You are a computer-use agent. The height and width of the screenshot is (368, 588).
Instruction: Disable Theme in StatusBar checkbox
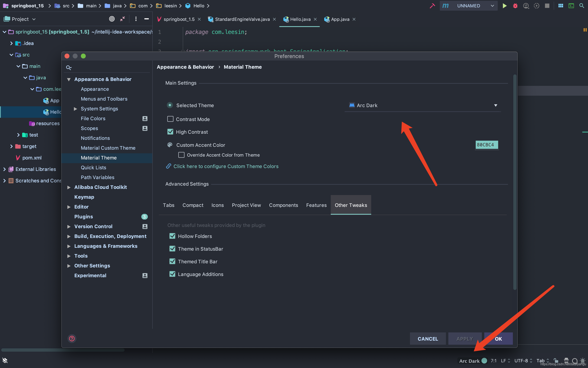[172, 248]
